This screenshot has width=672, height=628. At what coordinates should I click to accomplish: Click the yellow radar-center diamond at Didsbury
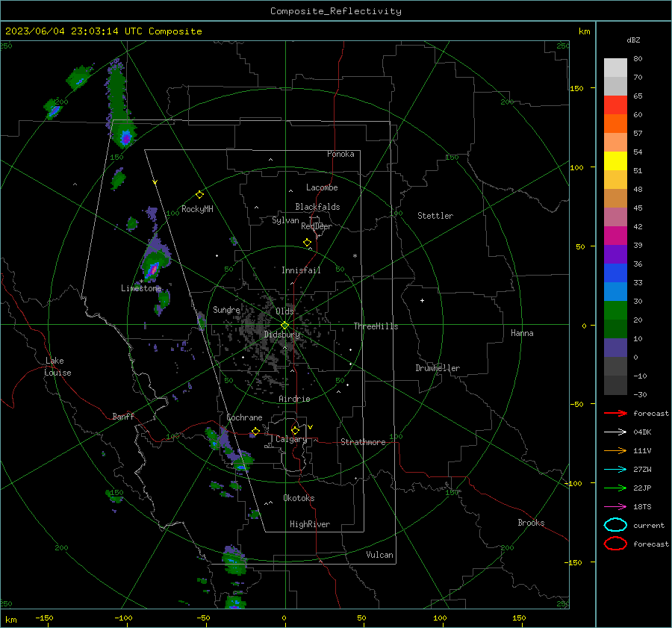[x=284, y=326]
